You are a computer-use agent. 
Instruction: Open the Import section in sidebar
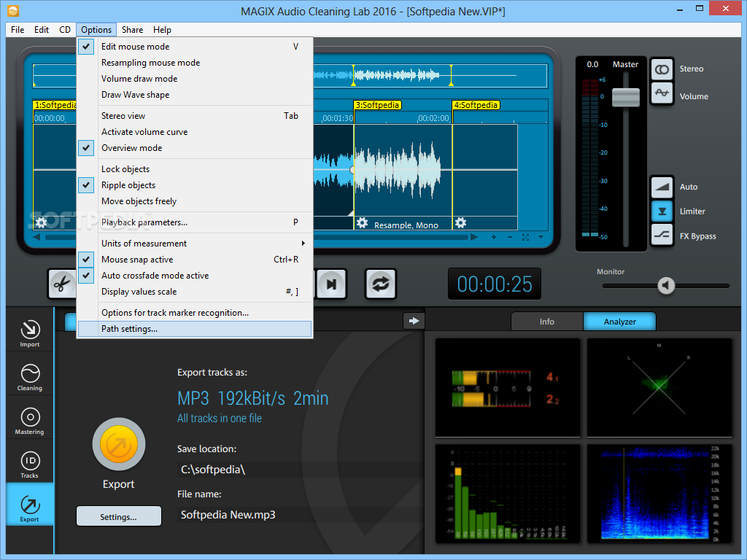[30, 332]
